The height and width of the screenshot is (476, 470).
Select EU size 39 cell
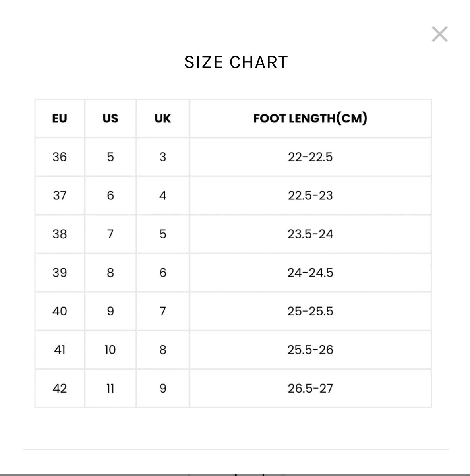[x=60, y=273]
